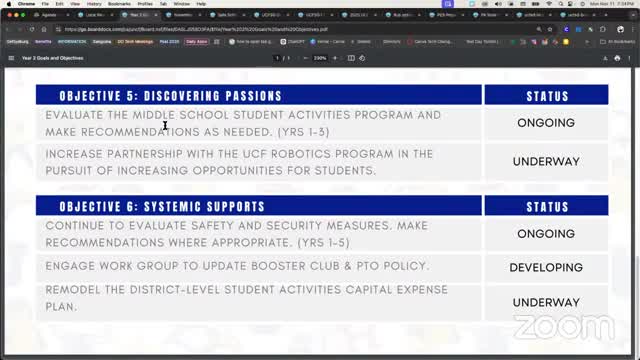Open the ChatGPT bookmark
This screenshot has height=360, width=640.
[293, 42]
